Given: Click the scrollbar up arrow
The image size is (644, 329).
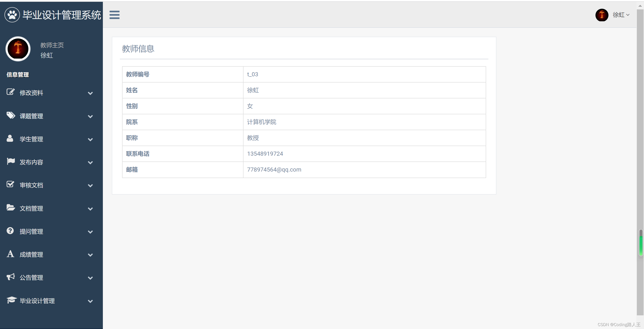Looking at the screenshot, I should pyautogui.click(x=640, y=6).
